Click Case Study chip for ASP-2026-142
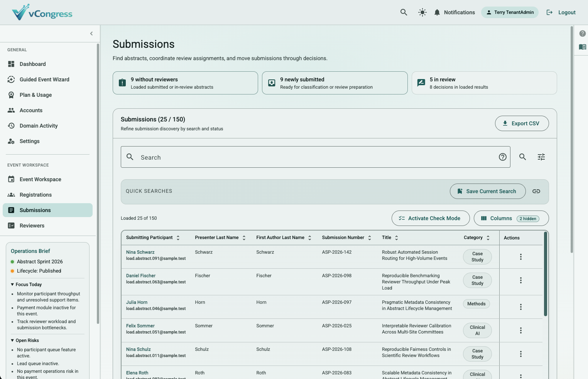This screenshot has width=588, height=379. (x=477, y=257)
